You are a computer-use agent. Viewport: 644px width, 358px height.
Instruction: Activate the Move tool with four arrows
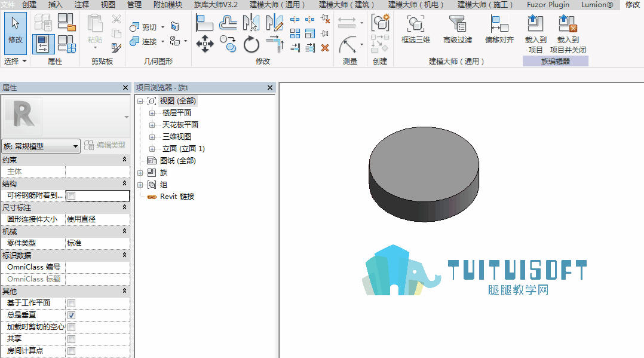tap(204, 44)
